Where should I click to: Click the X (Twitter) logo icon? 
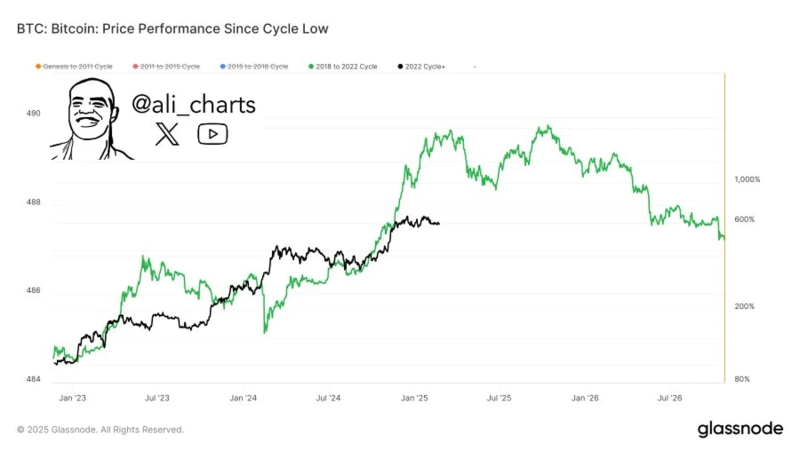[x=167, y=134]
